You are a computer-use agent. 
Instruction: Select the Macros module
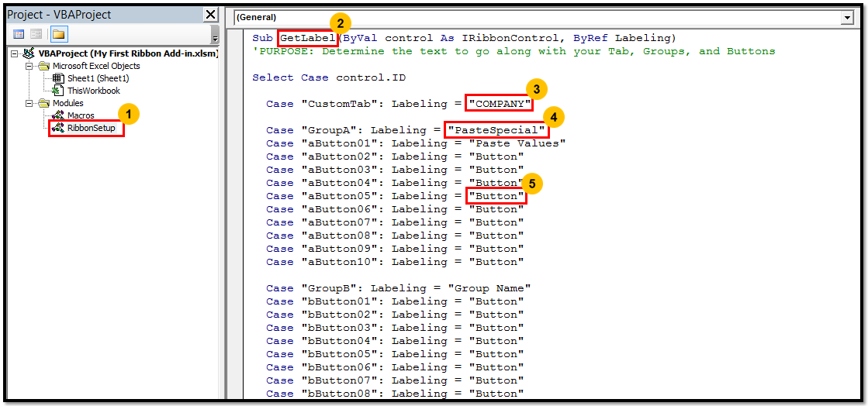click(x=81, y=115)
